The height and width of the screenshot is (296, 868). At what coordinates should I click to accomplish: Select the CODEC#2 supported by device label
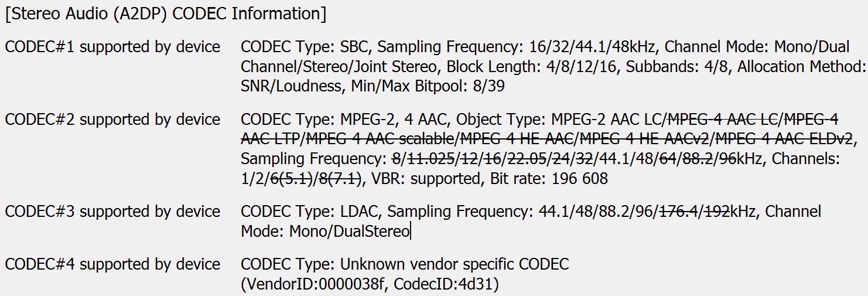point(112,120)
